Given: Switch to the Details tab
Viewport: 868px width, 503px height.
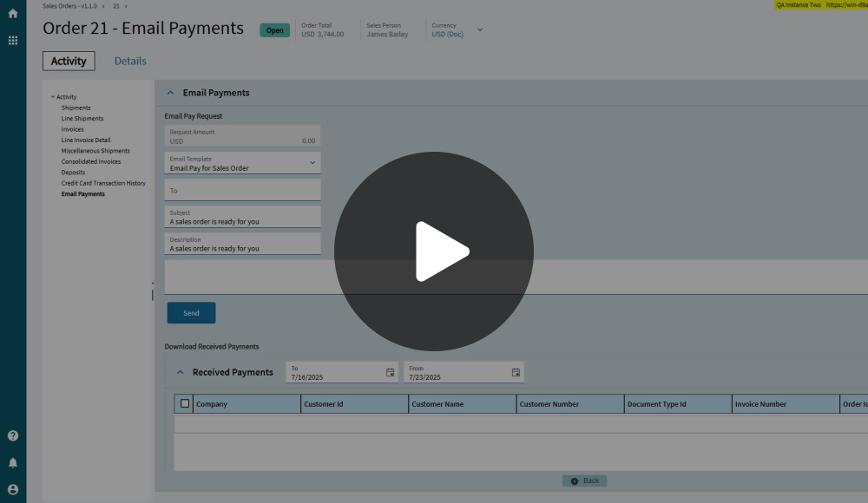Looking at the screenshot, I should coord(130,61).
